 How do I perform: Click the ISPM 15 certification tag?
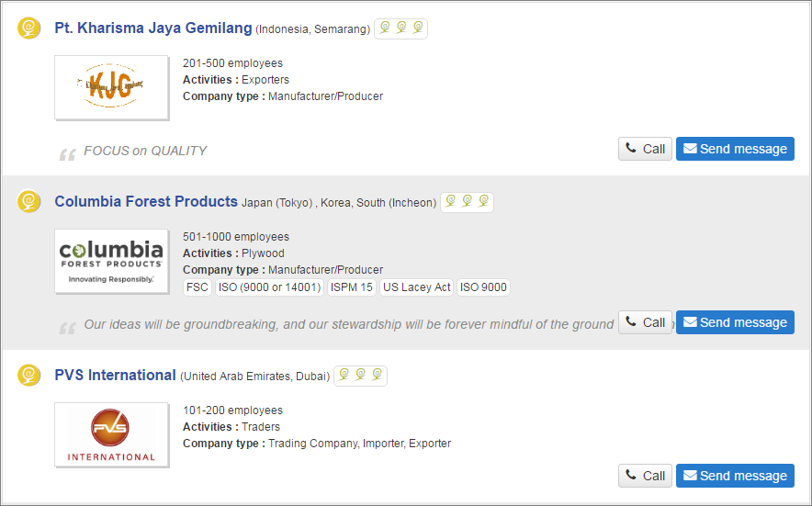(352, 287)
